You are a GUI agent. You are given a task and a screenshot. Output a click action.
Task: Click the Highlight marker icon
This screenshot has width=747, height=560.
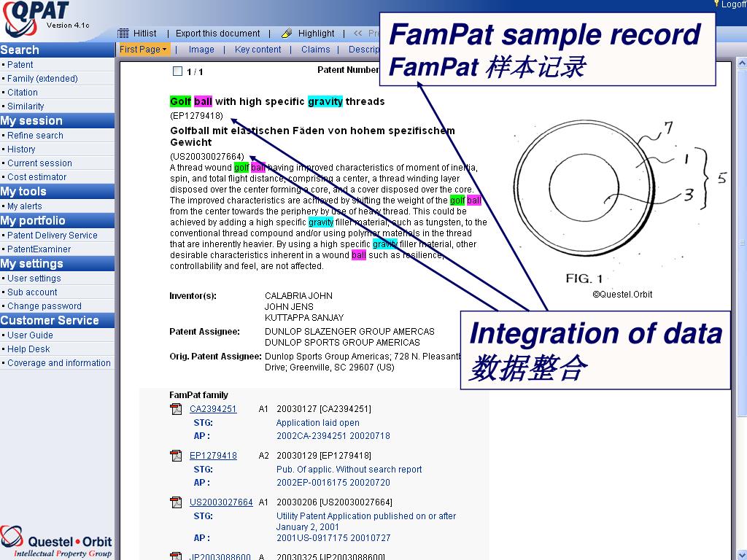(x=287, y=34)
